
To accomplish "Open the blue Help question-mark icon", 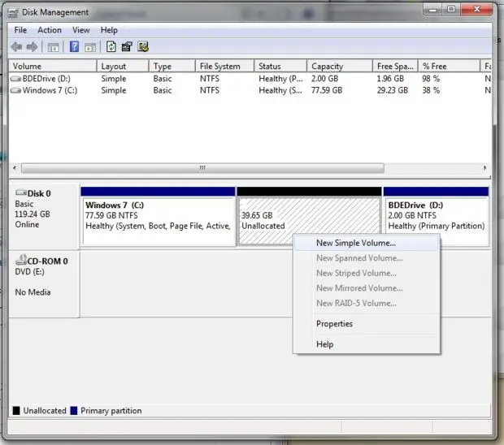I will [74, 47].
